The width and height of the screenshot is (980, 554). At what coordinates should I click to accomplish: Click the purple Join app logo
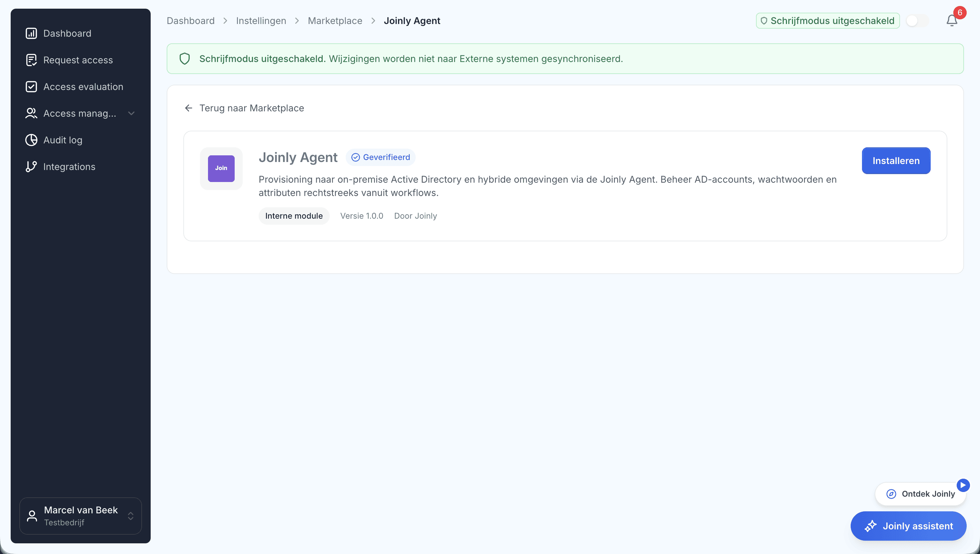coord(221,168)
